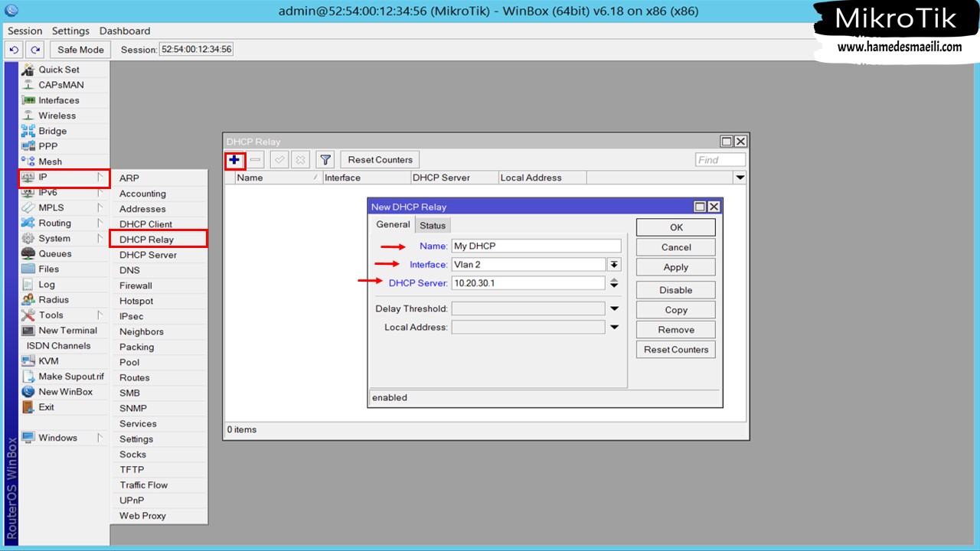Open PPP in the sidebar
Viewport: 980px width, 551px height.
pyautogui.click(x=64, y=146)
